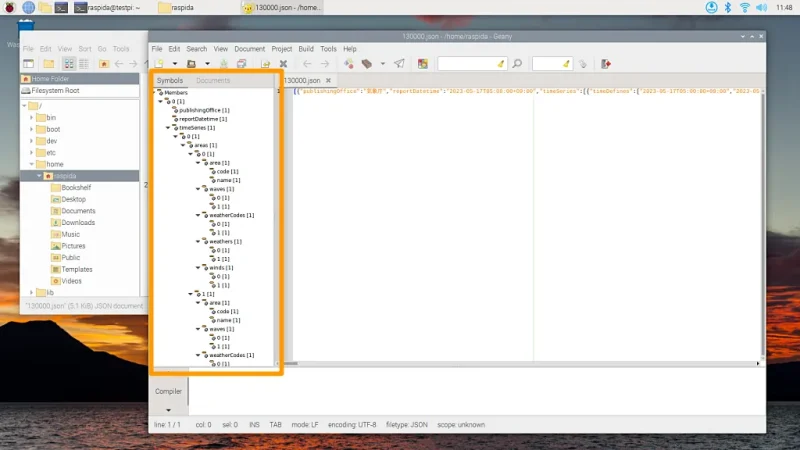Click the Compile icon in Geany toolbar

pos(348,64)
